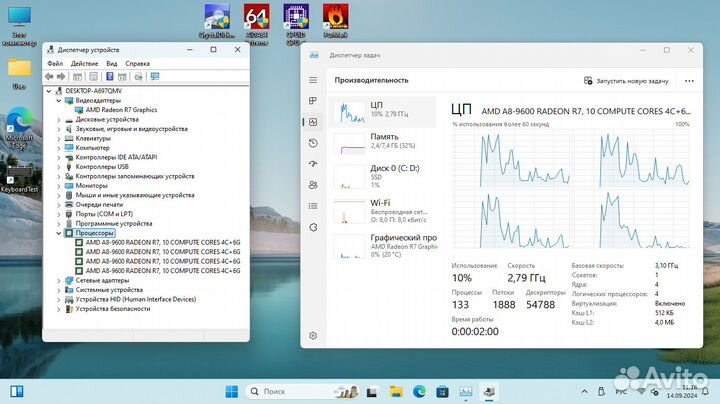Open Справка menu in Device Manager
720x404 pixels.
[x=137, y=63]
